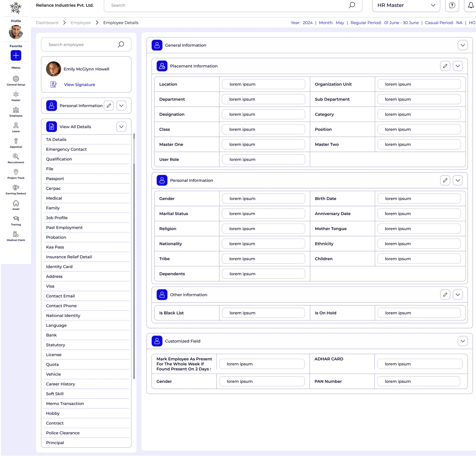The width and height of the screenshot is (476, 456).
Task: Open the Recruitment module
Action: (16, 158)
